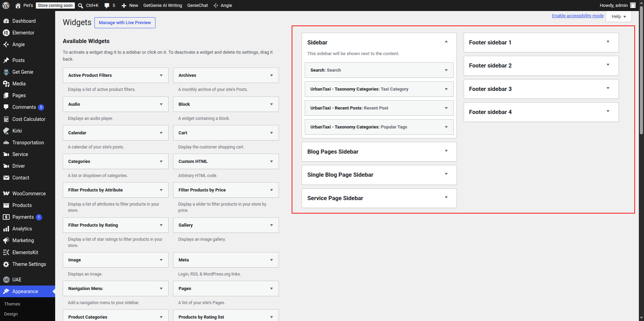Click Howdy, admin account link
This screenshot has height=321, width=644.
pyautogui.click(x=617, y=6)
